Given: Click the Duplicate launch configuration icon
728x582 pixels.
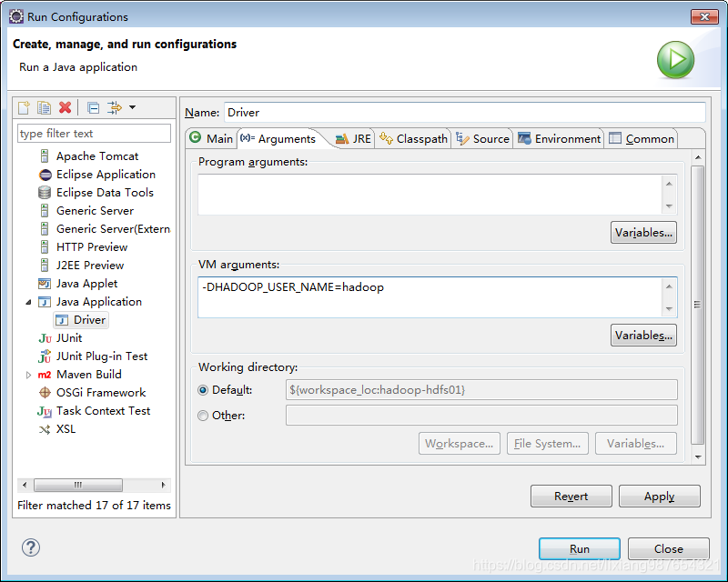Looking at the screenshot, I should 44,107.
